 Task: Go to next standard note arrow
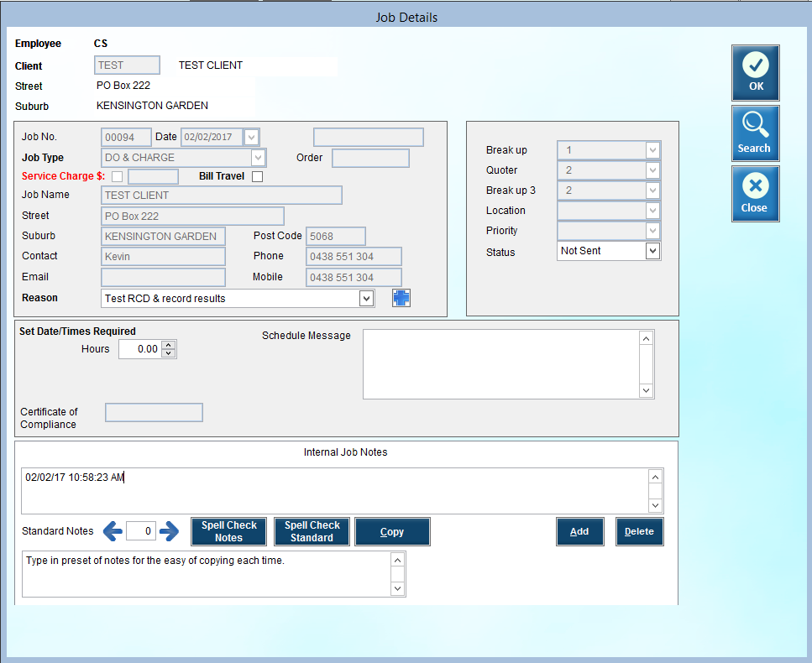point(169,531)
